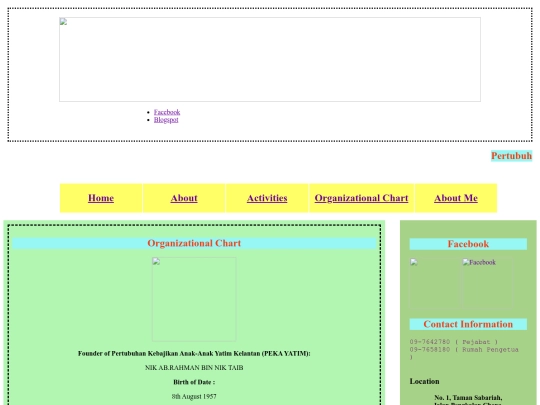
Task: Click the founder photo placeholder image
Action: [194, 299]
